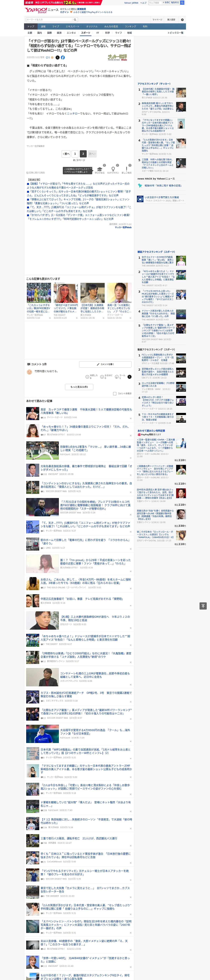The height and width of the screenshot is (980, 210).
Task: Focus the top-right web search field
Action: pyautogui.click(x=155, y=3)
